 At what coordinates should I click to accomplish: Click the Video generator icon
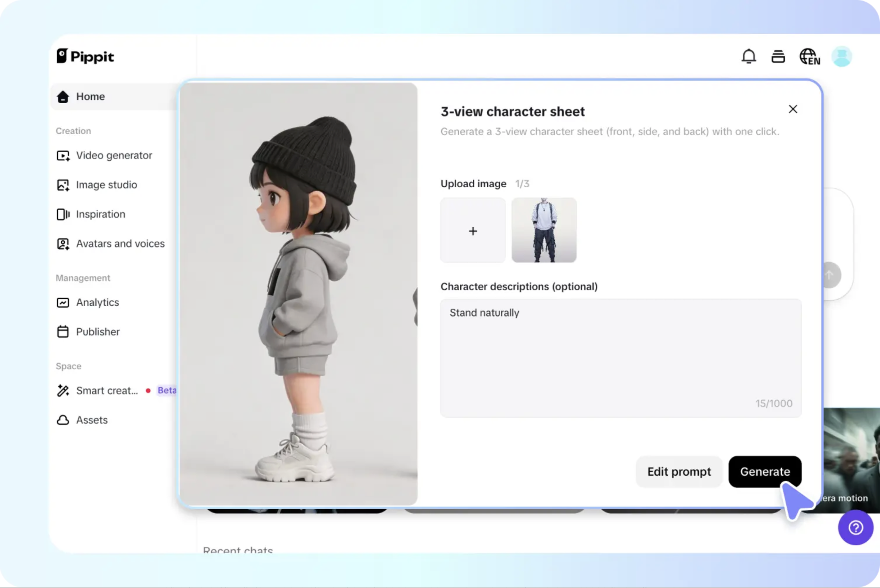(x=63, y=156)
